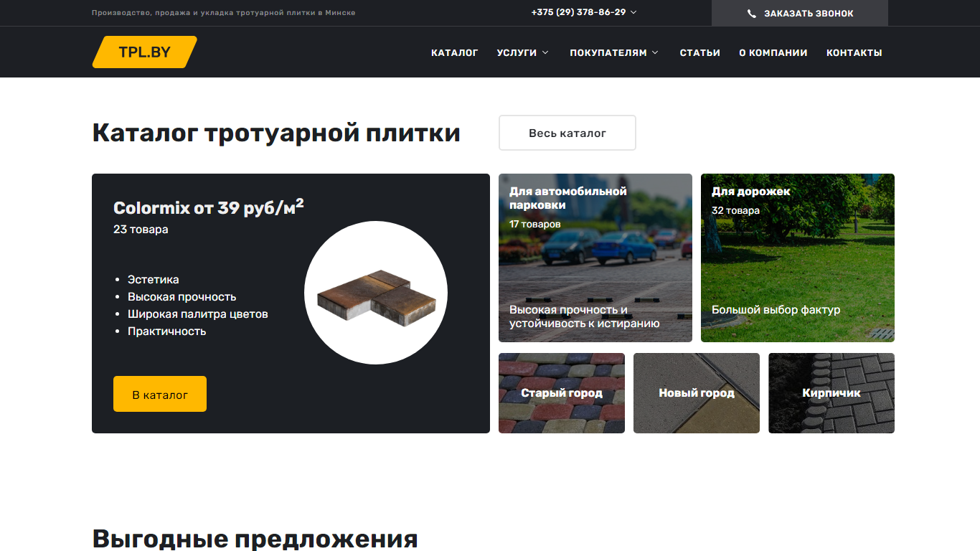Expand the Услуги menu chevron
980x551 pixels.
(545, 52)
